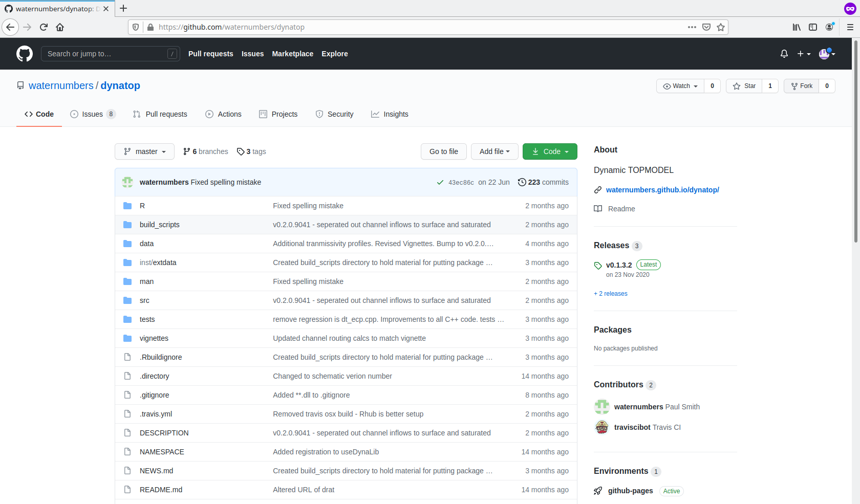This screenshot has height=504, width=860.
Task: Open the 3 tags page
Action: (251, 151)
